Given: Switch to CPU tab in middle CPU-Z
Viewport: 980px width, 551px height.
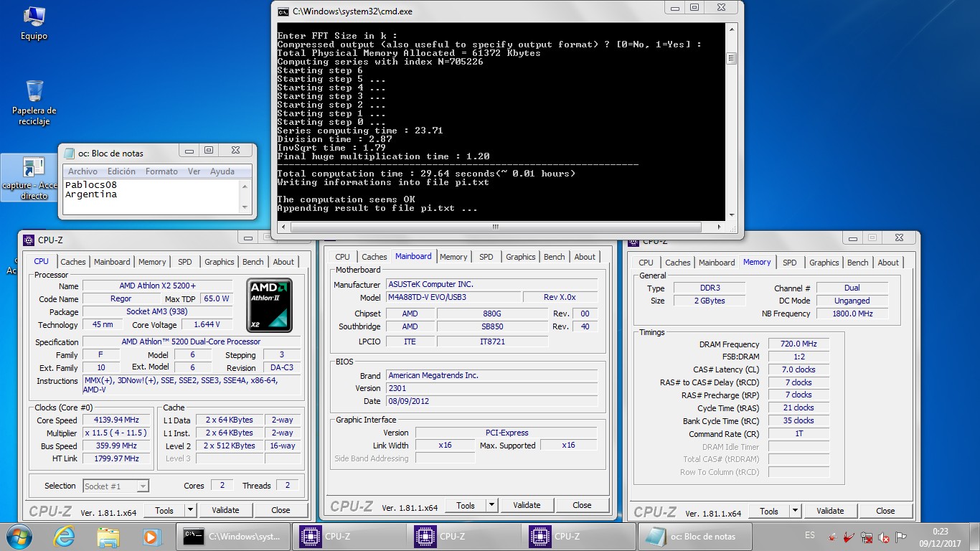Looking at the screenshot, I should [343, 257].
